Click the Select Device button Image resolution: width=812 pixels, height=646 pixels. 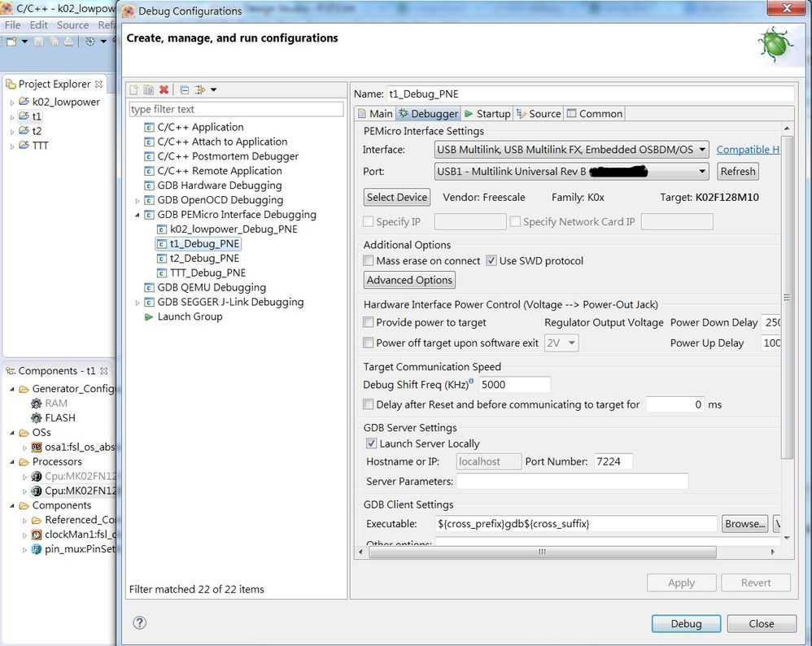click(x=397, y=198)
